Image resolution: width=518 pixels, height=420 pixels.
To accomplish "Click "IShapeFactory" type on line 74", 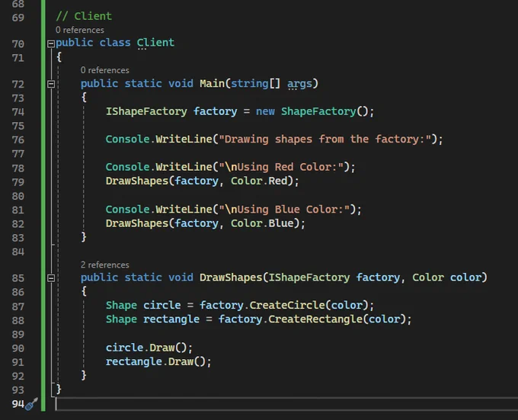I will click(x=146, y=111).
